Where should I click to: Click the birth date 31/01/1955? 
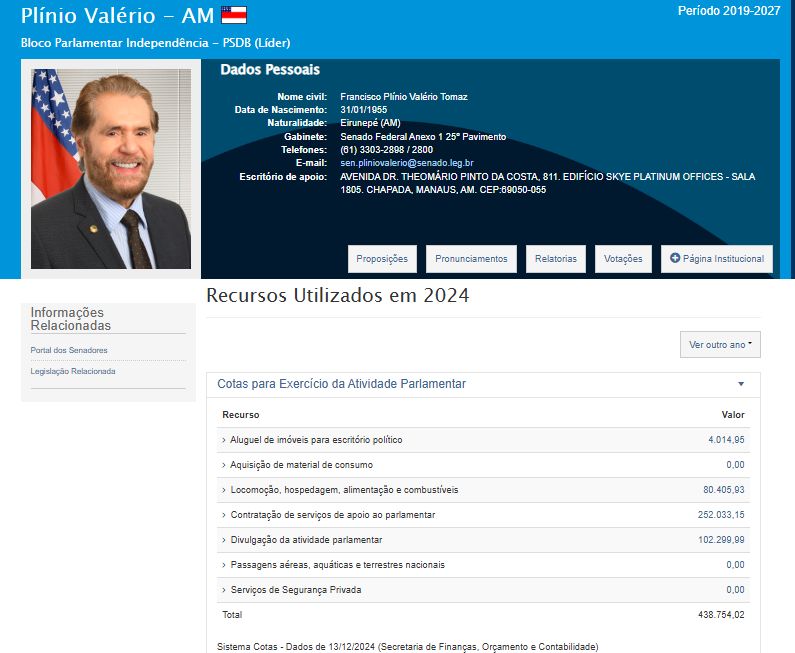[364, 110]
